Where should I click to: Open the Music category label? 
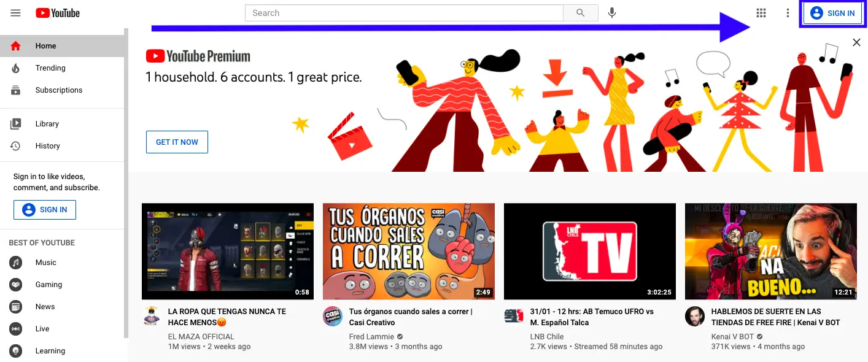[x=46, y=263]
